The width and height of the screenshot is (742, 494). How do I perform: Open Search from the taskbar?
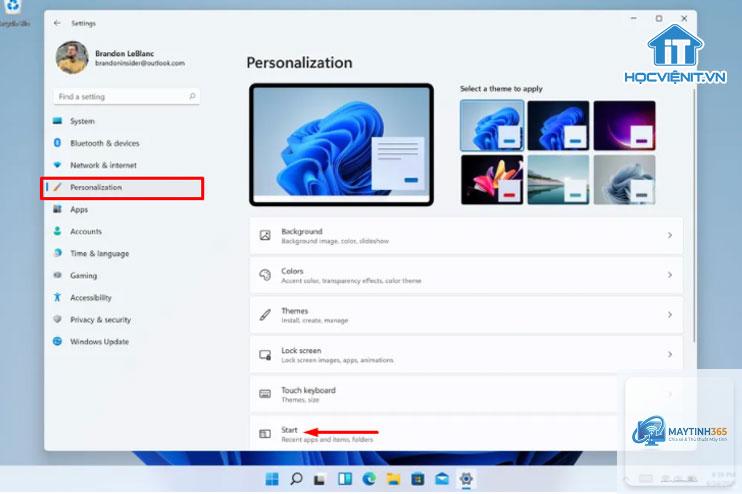point(296,479)
